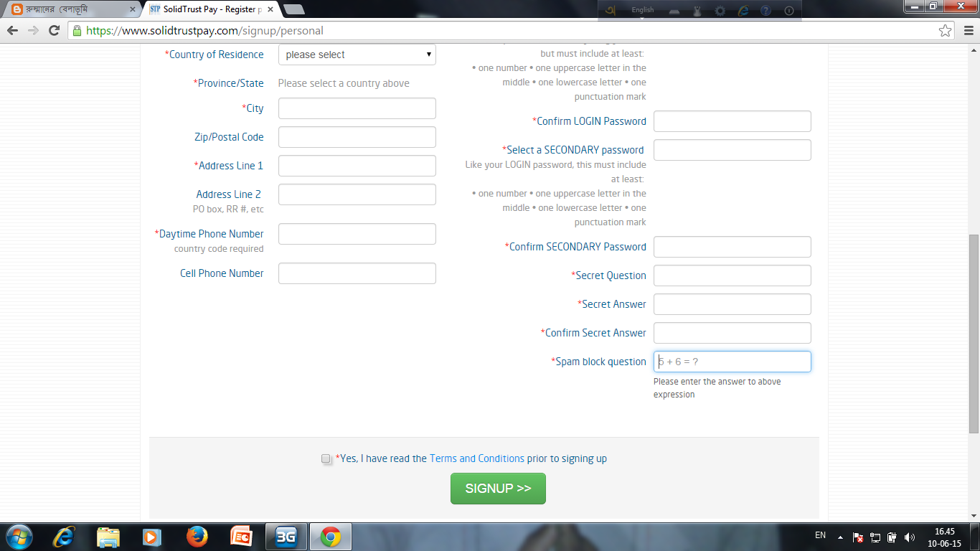This screenshot has width=980, height=551.
Task: Open the Terms and Conditions link
Action: coord(477,458)
